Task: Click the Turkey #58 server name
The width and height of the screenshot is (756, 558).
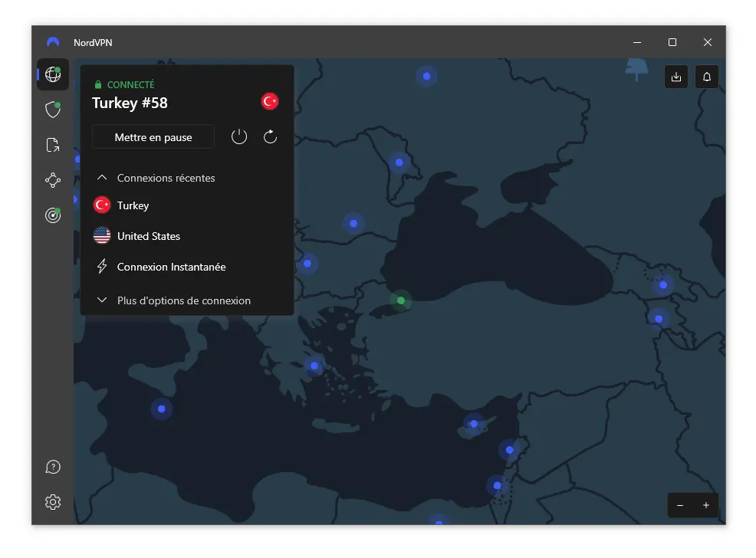Action: coord(130,103)
